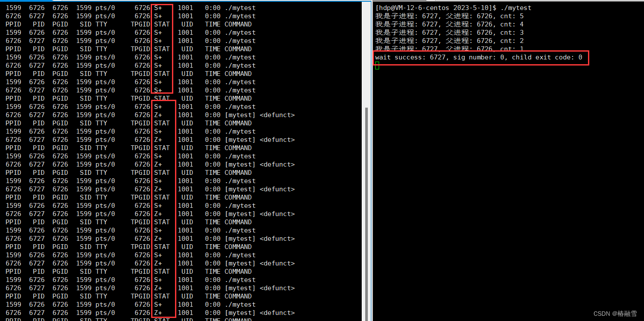
Task: Click the green cursor block in right terminal
Action: pos(377,66)
